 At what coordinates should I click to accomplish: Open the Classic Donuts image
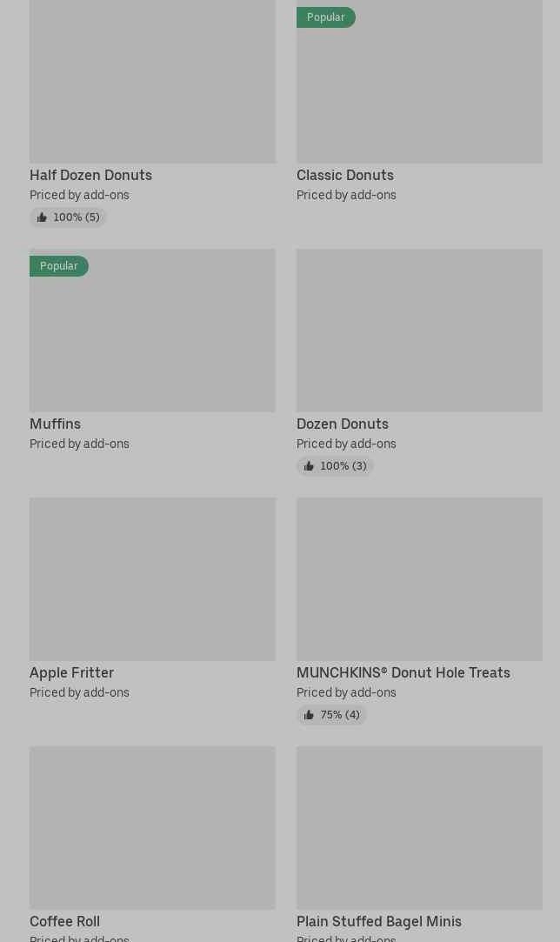point(419,87)
